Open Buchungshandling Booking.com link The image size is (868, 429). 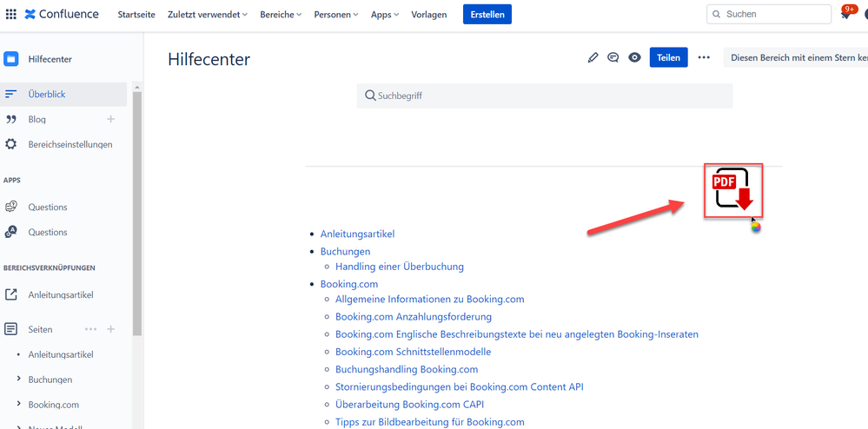pos(407,369)
